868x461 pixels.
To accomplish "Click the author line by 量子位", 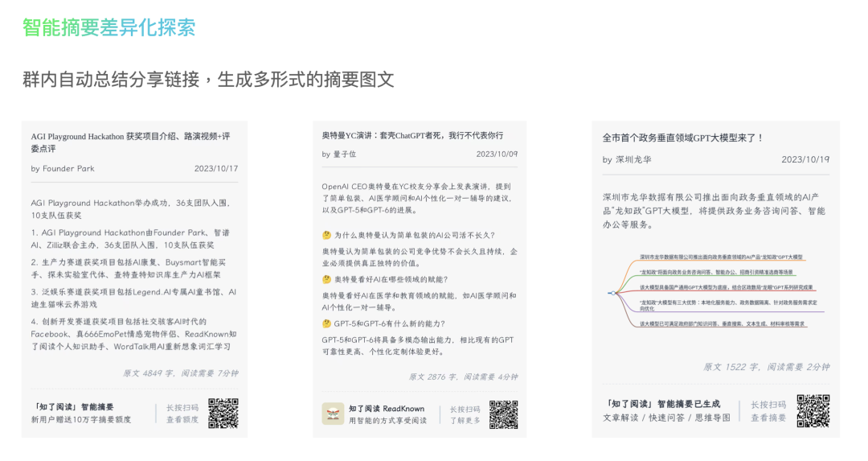I will 339,154.
